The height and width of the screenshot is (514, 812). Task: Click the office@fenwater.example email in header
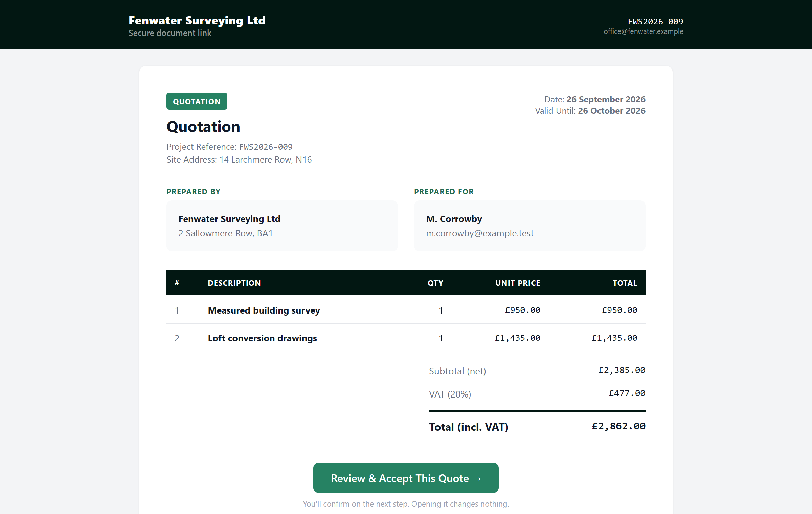pos(643,31)
